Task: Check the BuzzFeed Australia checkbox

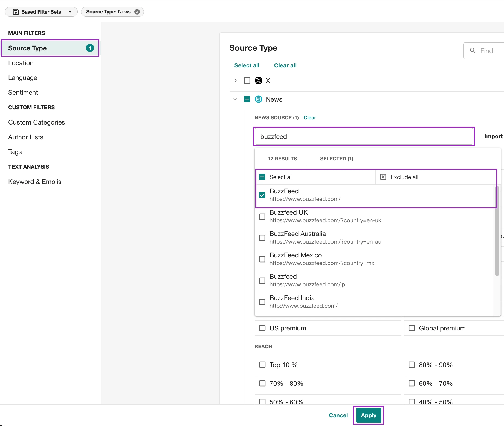Action: click(x=262, y=238)
